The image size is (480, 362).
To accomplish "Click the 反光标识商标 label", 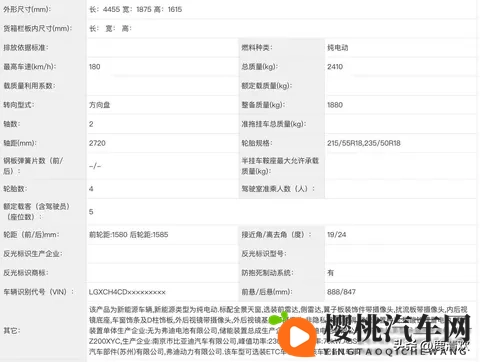I will (26, 273).
